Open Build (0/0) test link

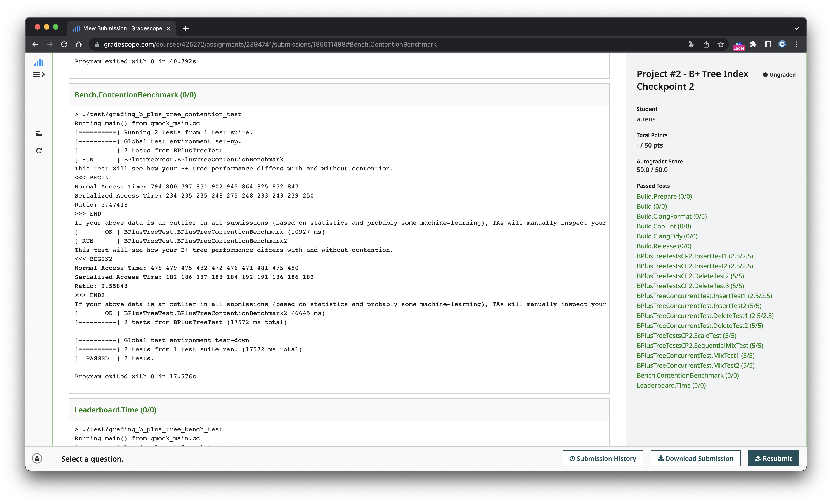[x=652, y=206]
